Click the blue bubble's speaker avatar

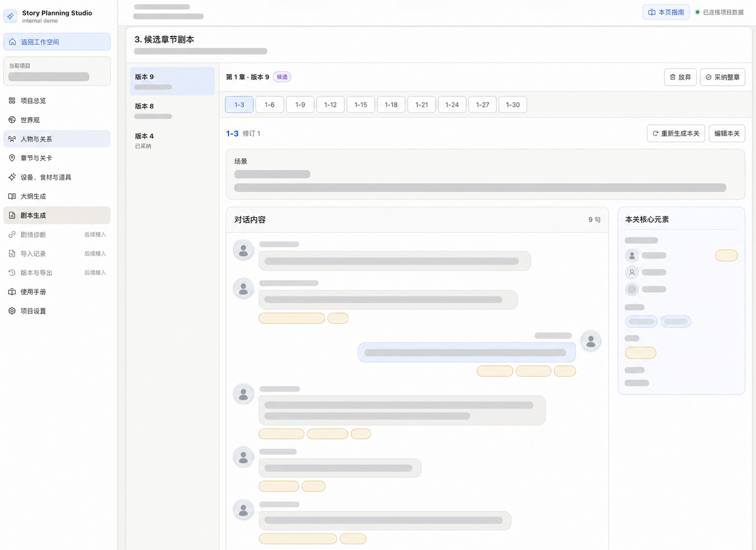click(x=591, y=341)
